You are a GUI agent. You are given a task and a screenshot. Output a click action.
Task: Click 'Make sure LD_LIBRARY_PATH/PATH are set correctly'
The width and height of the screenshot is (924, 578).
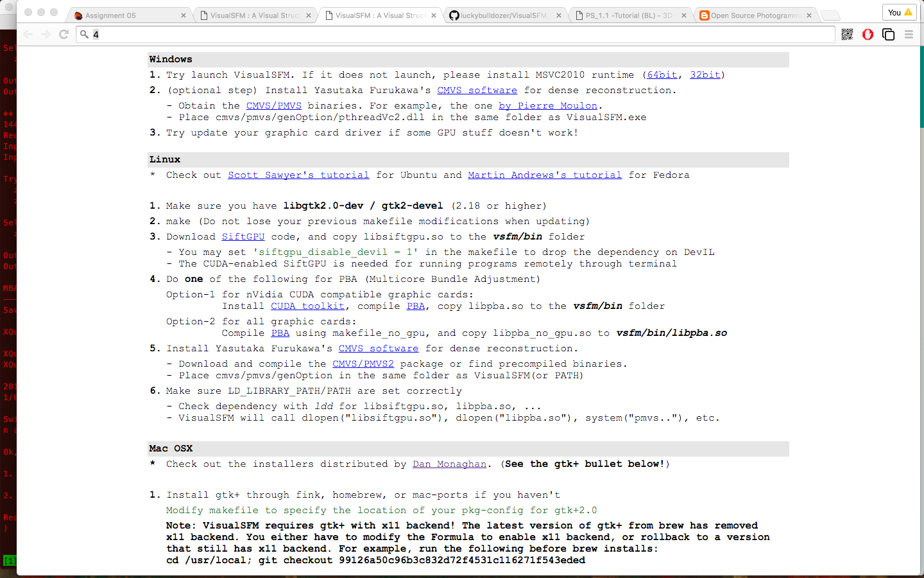tap(314, 391)
